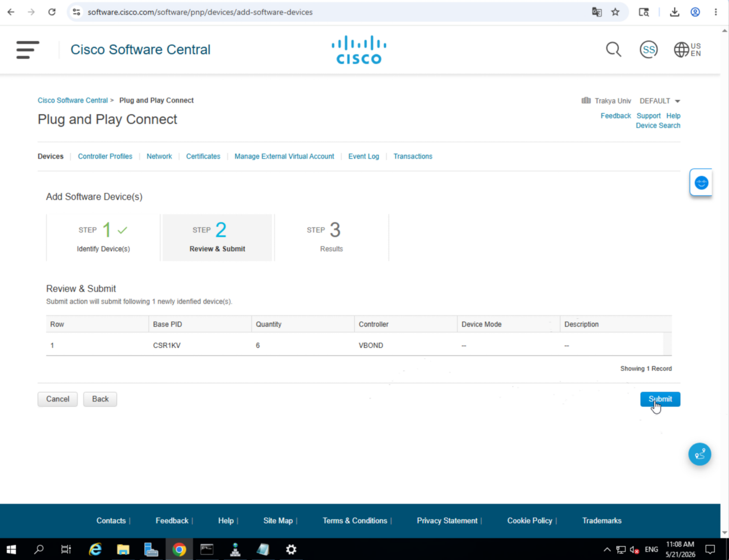
Task: Open the Windows Start menu
Action: pyautogui.click(x=11, y=549)
